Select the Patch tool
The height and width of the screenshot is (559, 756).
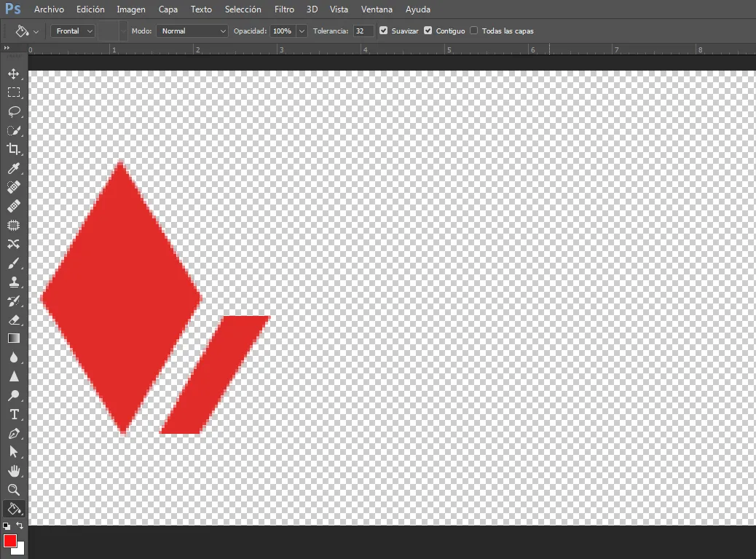click(x=14, y=225)
